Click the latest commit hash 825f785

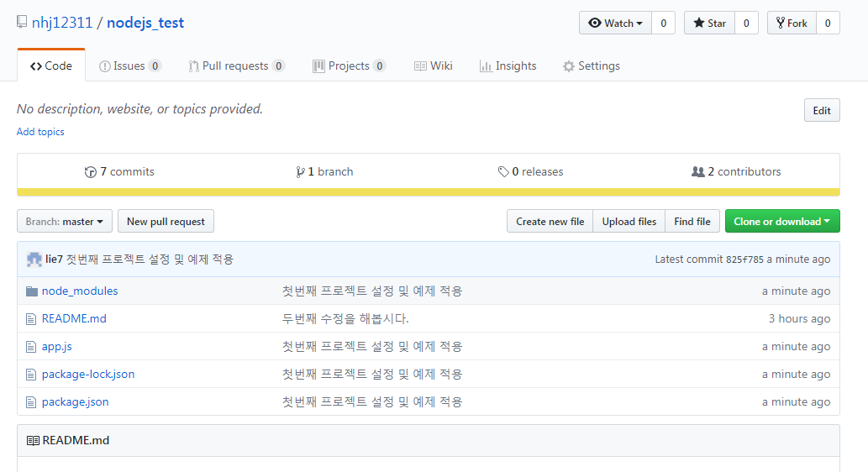[x=744, y=260]
